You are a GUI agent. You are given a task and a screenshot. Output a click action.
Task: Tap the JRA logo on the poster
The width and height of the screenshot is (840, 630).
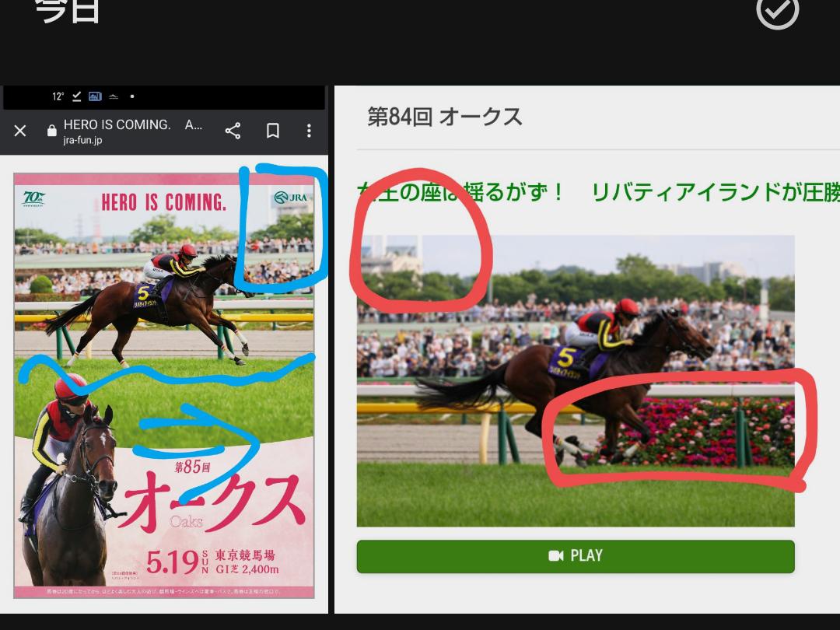point(290,198)
